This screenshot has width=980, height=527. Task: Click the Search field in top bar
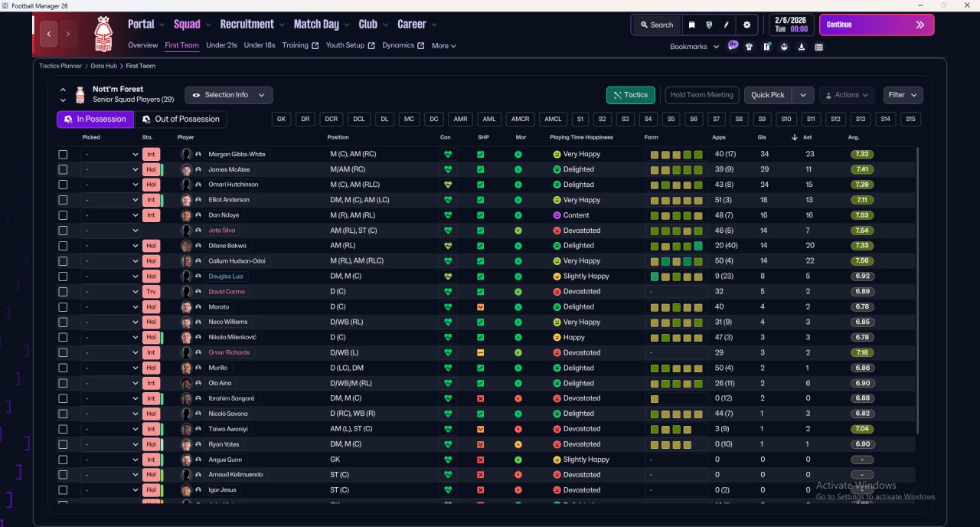pyautogui.click(x=656, y=25)
